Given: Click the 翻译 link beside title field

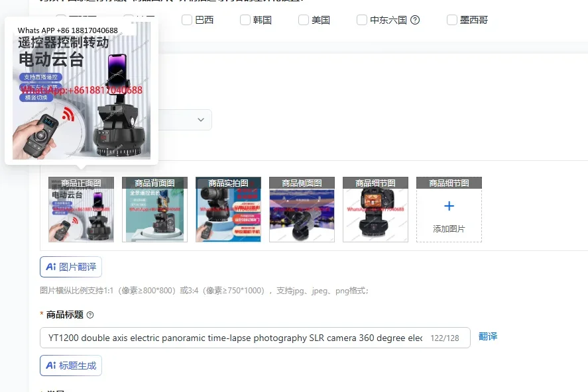Looking at the screenshot, I should (x=488, y=336).
